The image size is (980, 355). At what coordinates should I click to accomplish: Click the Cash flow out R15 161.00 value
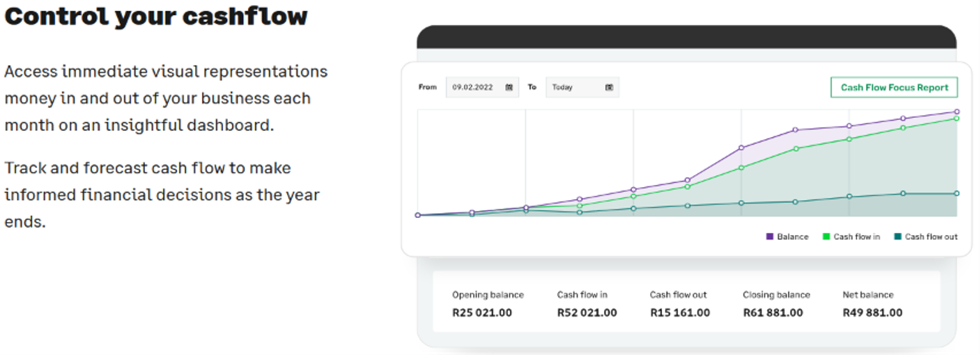[x=680, y=313]
